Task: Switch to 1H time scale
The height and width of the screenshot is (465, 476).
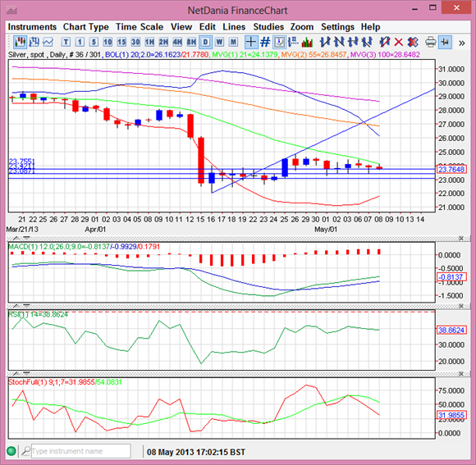Action: pos(149,42)
